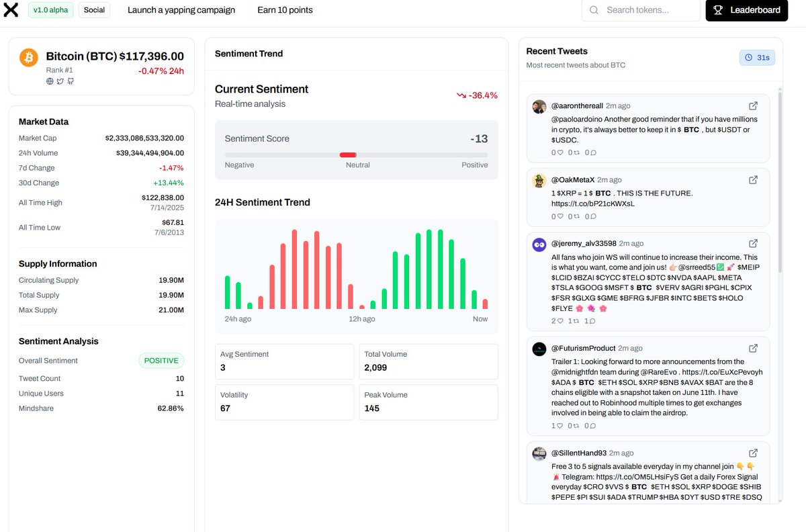Click heart icon on @jeremy_alv33598 tweet
Image resolution: width=806 pixels, height=532 pixels.
pos(560,321)
